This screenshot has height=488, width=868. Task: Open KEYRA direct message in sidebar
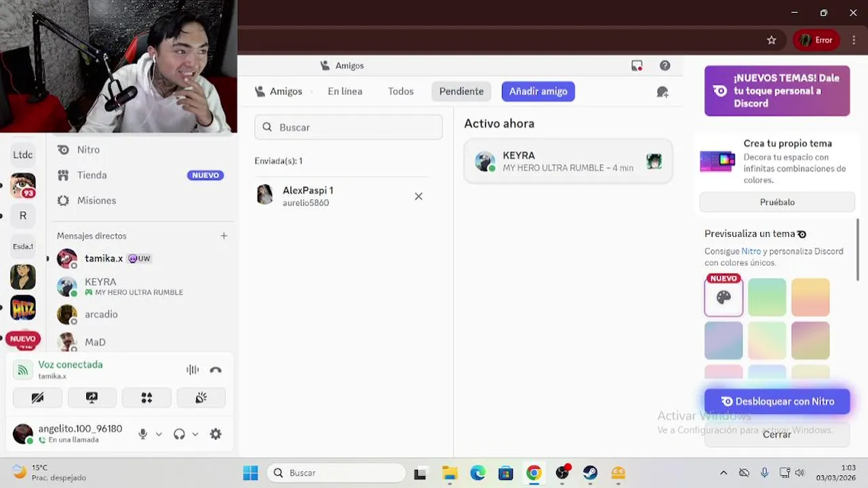coord(141,286)
